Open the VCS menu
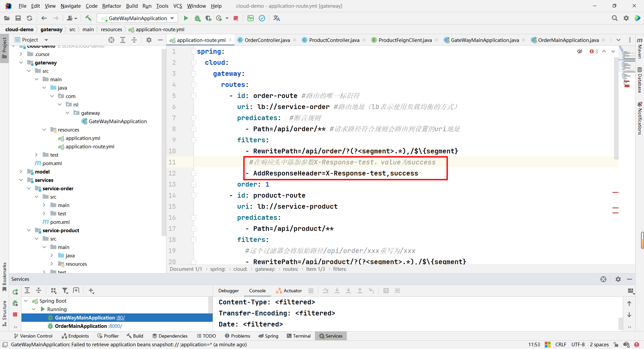 coord(177,6)
